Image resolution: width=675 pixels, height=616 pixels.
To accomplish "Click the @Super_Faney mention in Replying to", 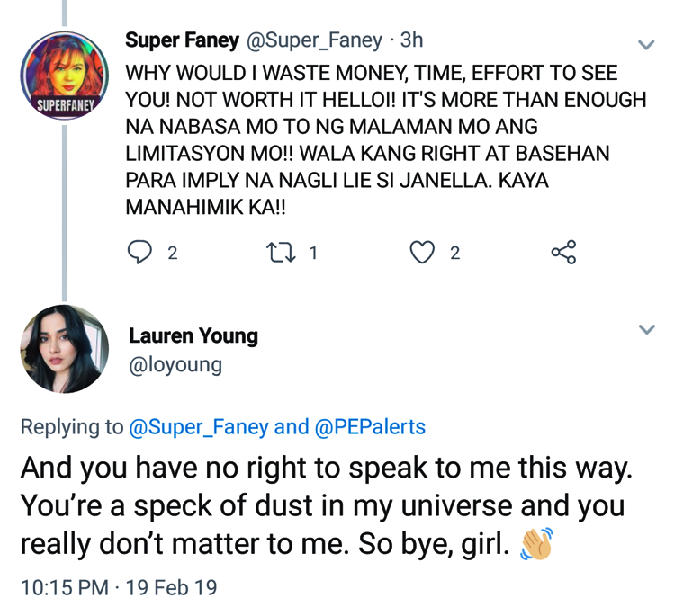I will (x=199, y=427).
